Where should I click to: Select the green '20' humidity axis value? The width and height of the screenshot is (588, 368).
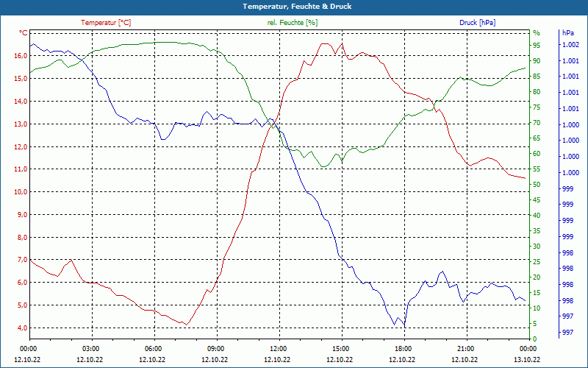pyautogui.click(x=537, y=277)
